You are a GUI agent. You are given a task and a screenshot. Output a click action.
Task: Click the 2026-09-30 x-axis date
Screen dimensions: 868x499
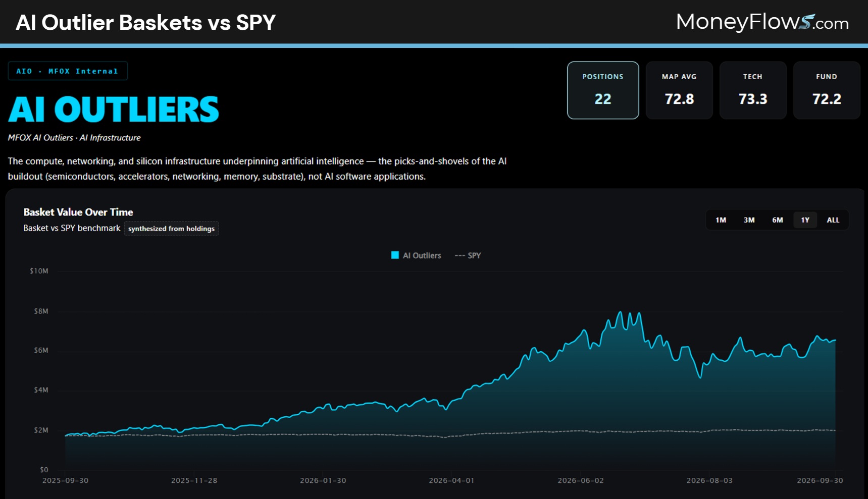pyautogui.click(x=820, y=480)
